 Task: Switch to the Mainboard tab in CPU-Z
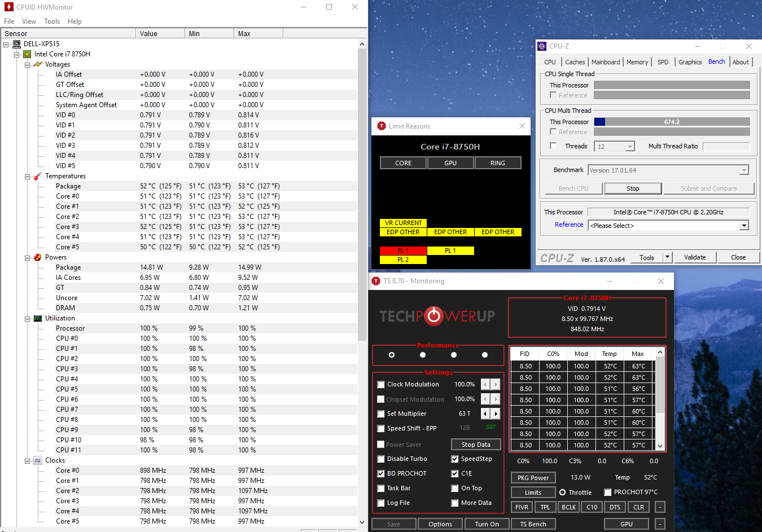pyautogui.click(x=606, y=62)
